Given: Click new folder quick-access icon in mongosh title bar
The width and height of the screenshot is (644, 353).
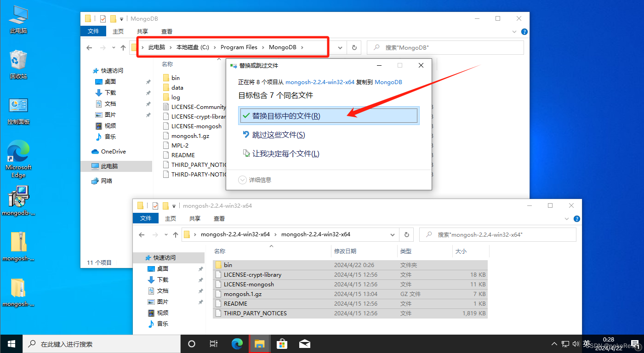Looking at the screenshot, I should pos(165,206).
